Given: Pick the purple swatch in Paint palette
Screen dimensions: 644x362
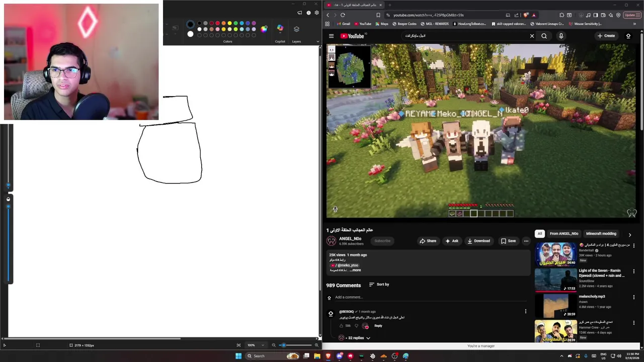Looking at the screenshot, I should click(x=254, y=23).
